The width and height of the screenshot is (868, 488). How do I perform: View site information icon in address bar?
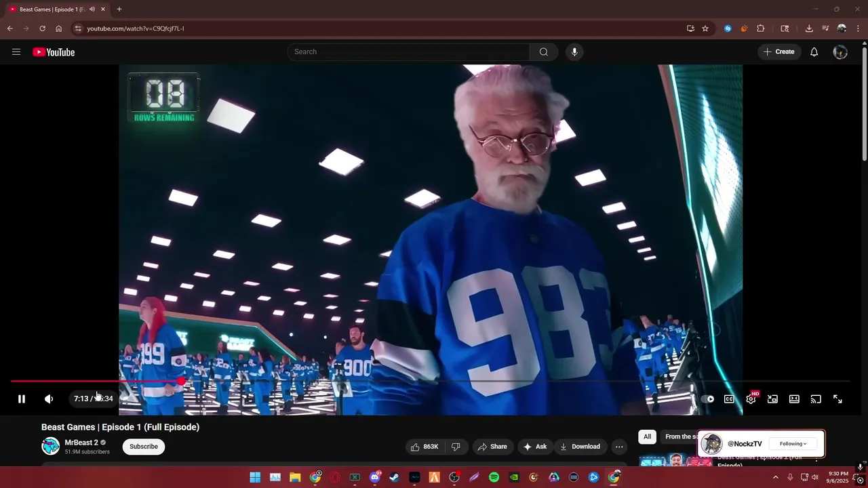pos(78,28)
